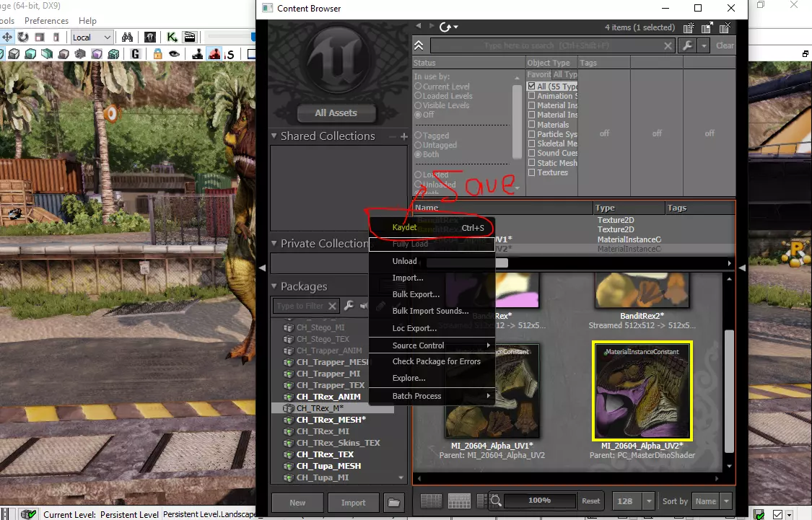Click the black joystick play icon
The width and height of the screenshot is (812, 520).
pos(197,54)
